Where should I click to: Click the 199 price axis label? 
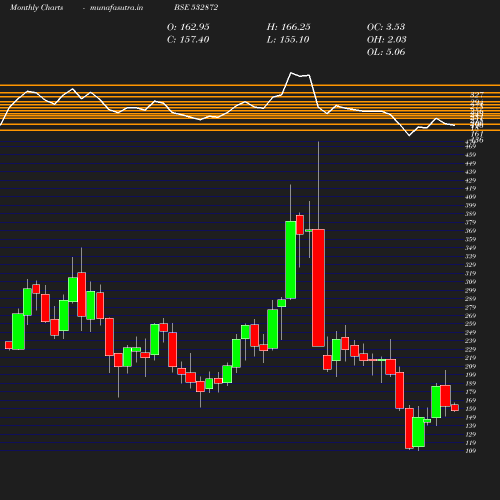coord(470,375)
